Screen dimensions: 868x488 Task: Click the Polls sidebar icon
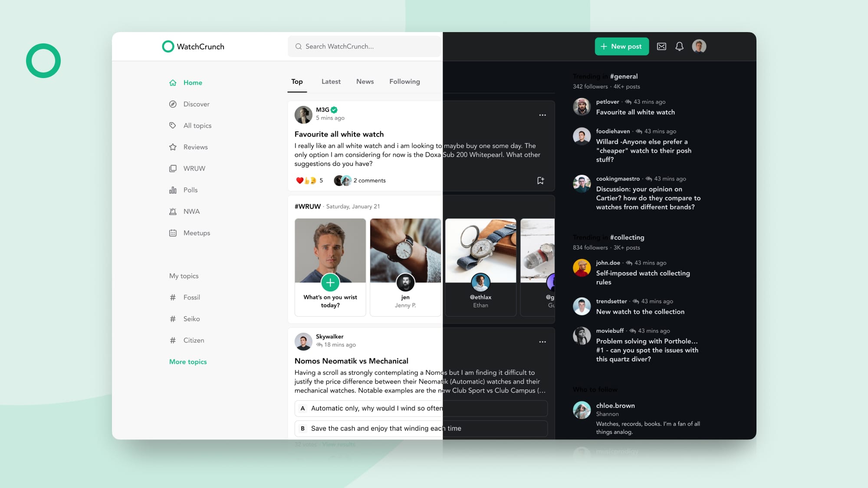[173, 190]
